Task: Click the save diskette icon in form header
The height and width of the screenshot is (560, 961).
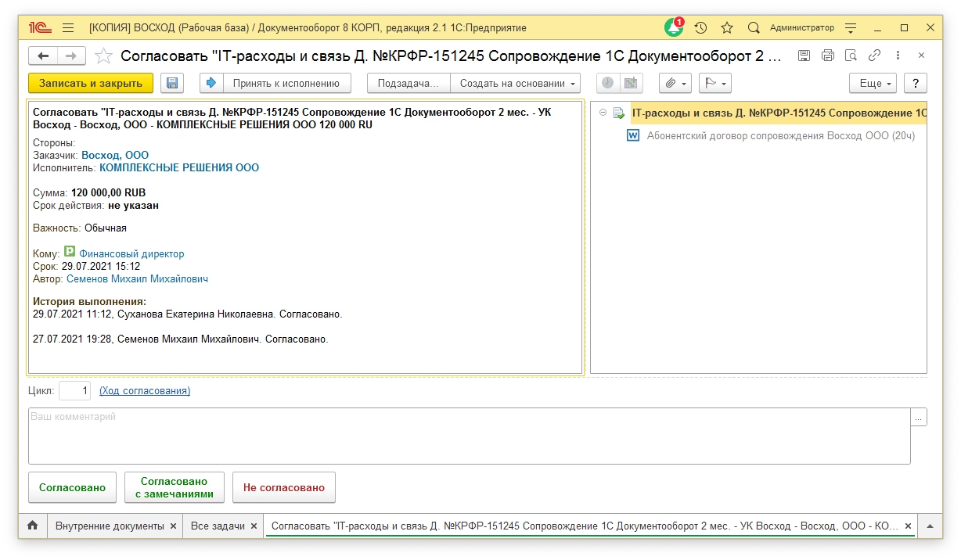Action: (804, 56)
